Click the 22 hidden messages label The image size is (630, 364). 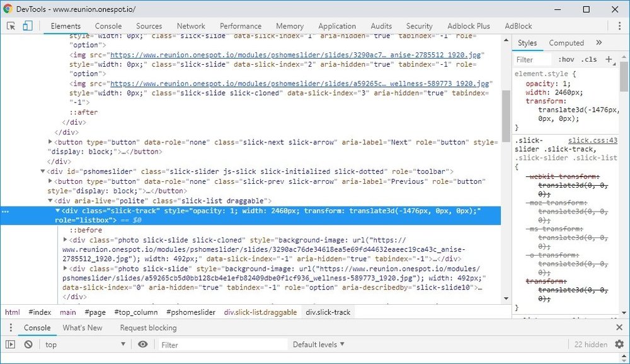point(591,344)
